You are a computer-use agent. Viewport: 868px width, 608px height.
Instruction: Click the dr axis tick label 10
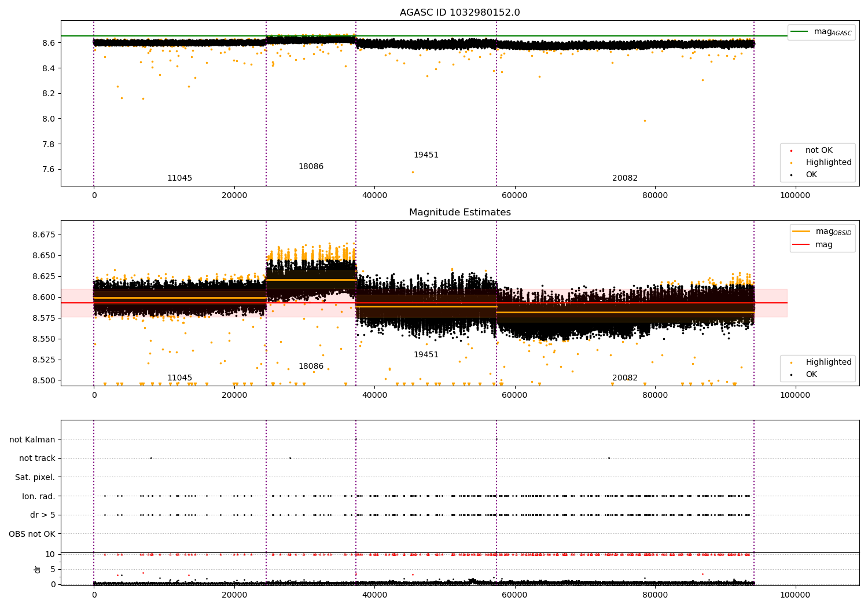50,555
